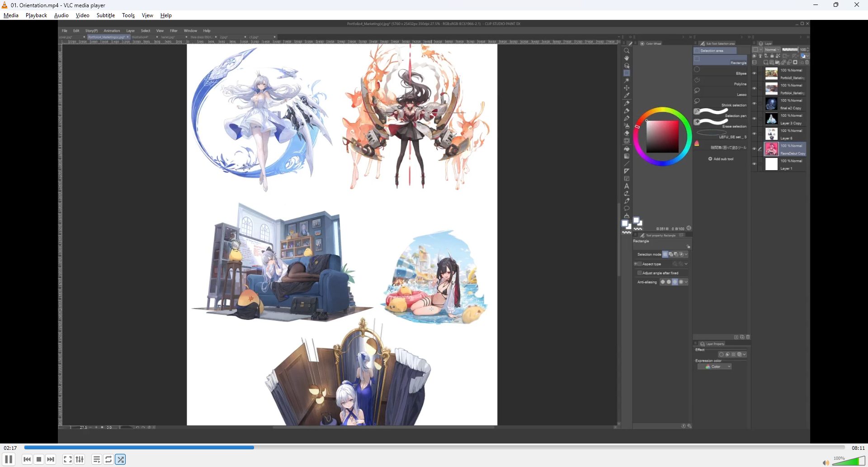Expand the Aspect type dropdown arrow
Screen dimensions: 868x467
pyautogui.click(x=686, y=264)
